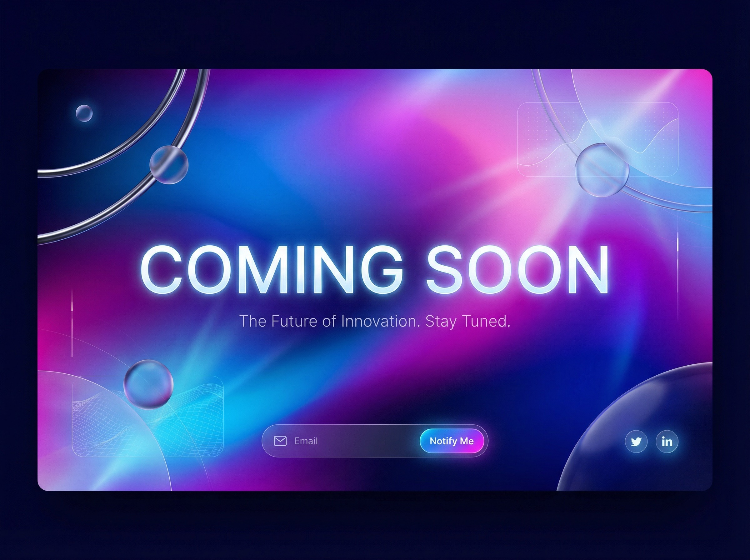Open the LinkedIn social icon
The width and height of the screenshot is (750, 560).
667,441
